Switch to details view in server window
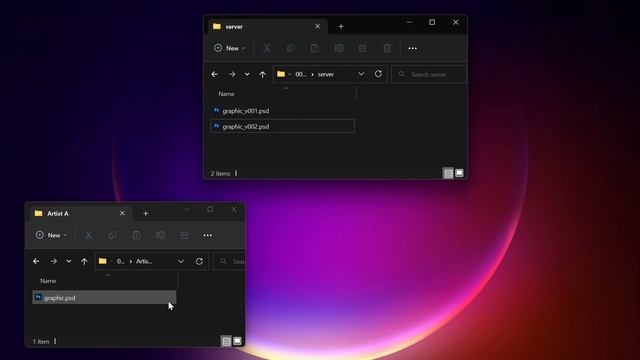Image resolution: width=640 pixels, height=360 pixels. pos(448,173)
